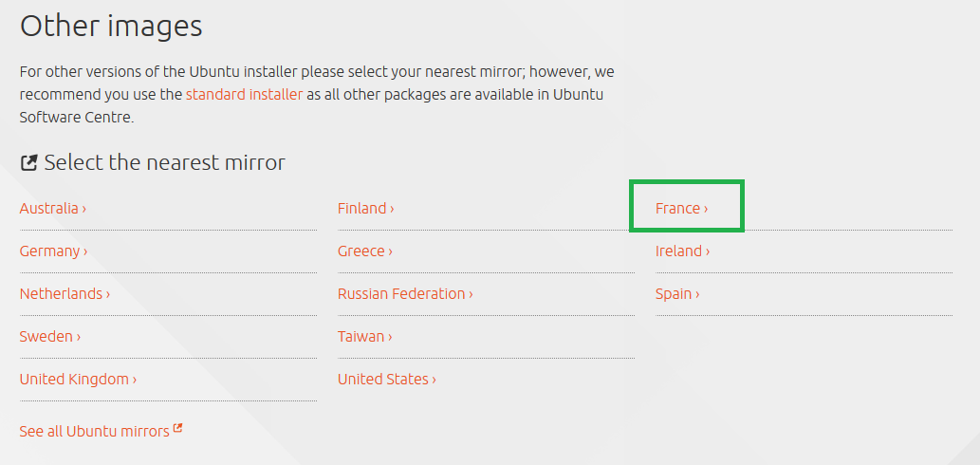The width and height of the screenshot is (980, 465).
Task: Select the France mirror
Action: (681, 208)
